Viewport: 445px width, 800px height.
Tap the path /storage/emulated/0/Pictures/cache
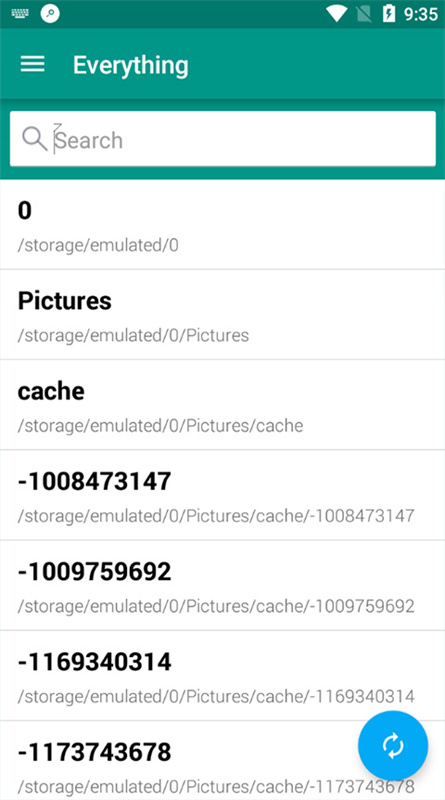160,426
